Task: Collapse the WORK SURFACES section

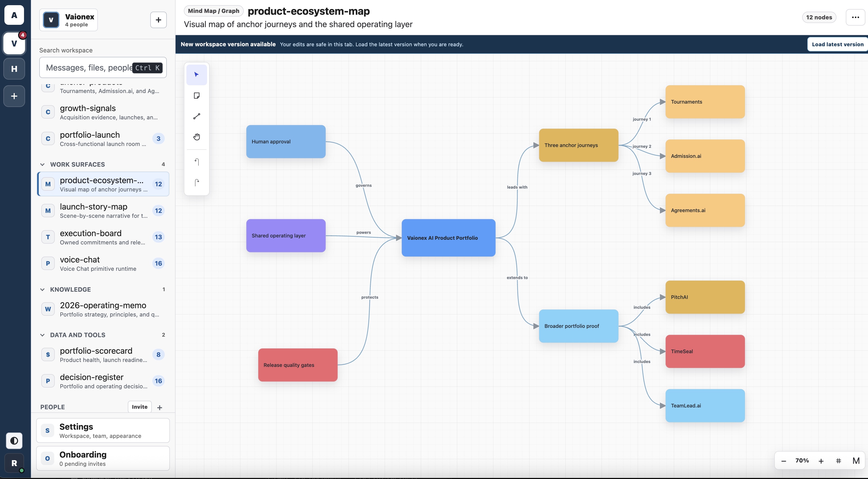Action: [42, 165]
